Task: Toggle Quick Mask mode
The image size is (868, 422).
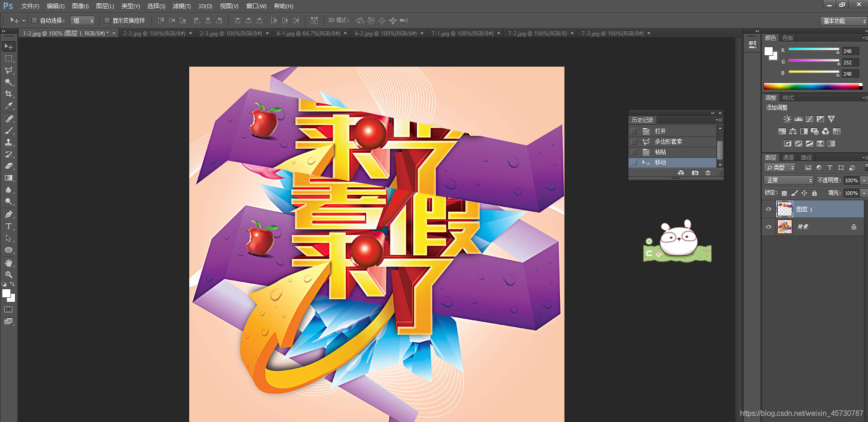Action: tap(9, 310)
